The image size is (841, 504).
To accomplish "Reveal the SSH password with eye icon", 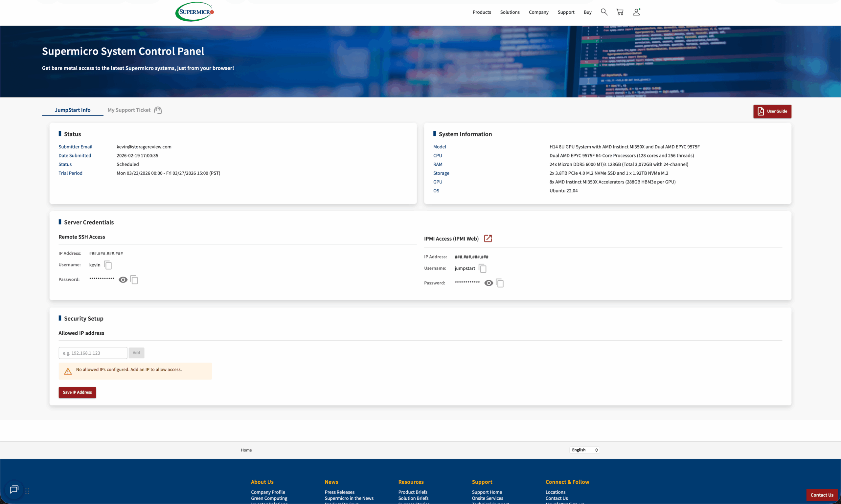I will (123, 280).
